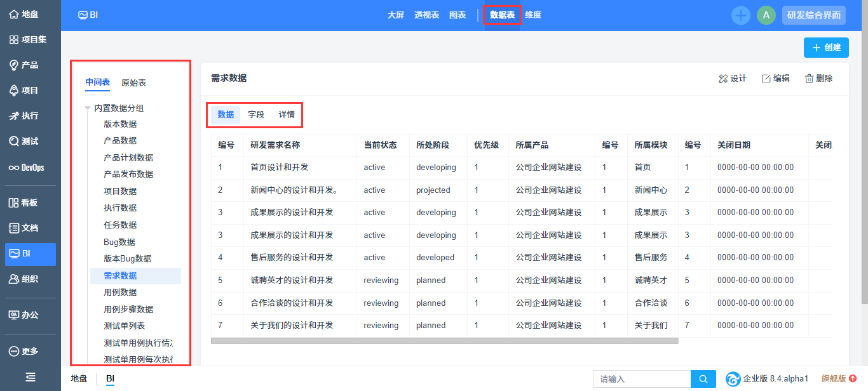The height and width of the screenshot is (391, 868).
Task: Collapse the 内置数据分组 tree group
Action: click(x=88, y=109)
